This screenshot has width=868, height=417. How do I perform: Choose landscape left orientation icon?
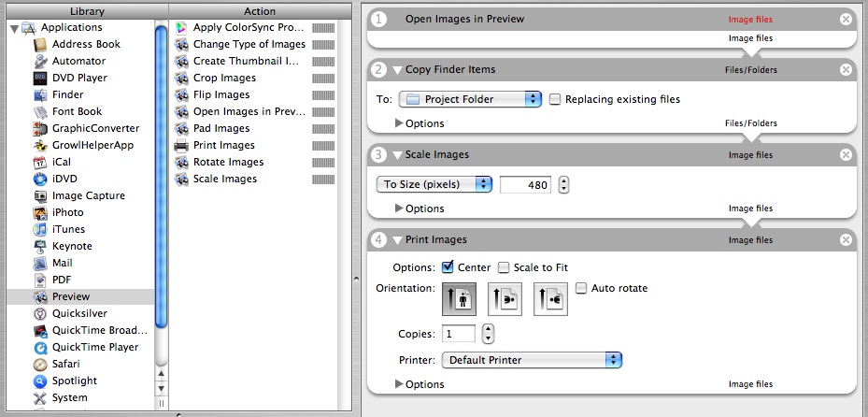click(505, 299)
